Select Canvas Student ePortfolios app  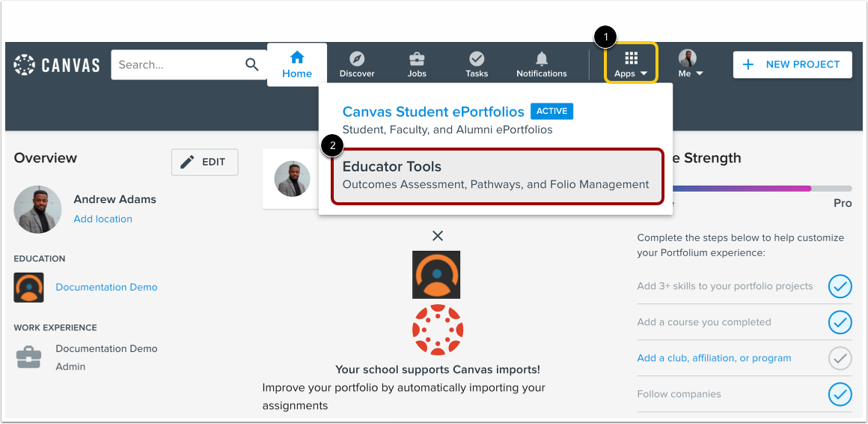(x=433, y=112)
